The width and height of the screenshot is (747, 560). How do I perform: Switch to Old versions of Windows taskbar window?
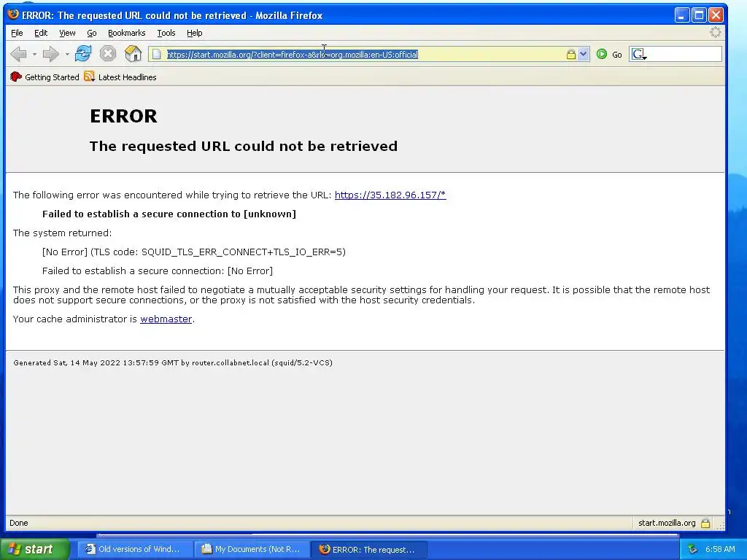(135, 549)
